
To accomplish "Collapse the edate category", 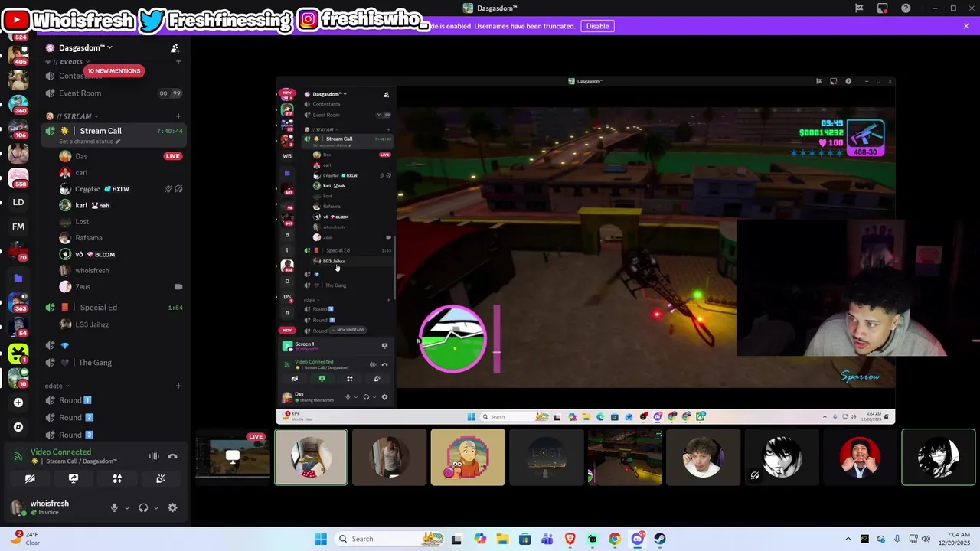I will [x=57, y=386].
